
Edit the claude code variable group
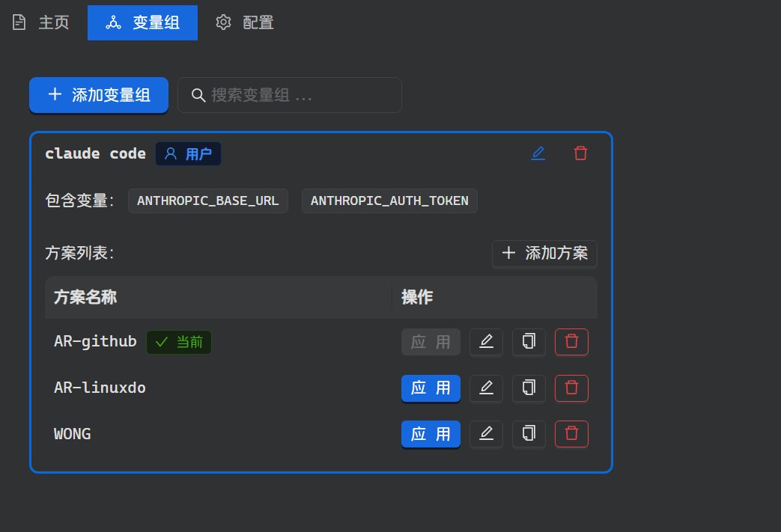(538, 153)
